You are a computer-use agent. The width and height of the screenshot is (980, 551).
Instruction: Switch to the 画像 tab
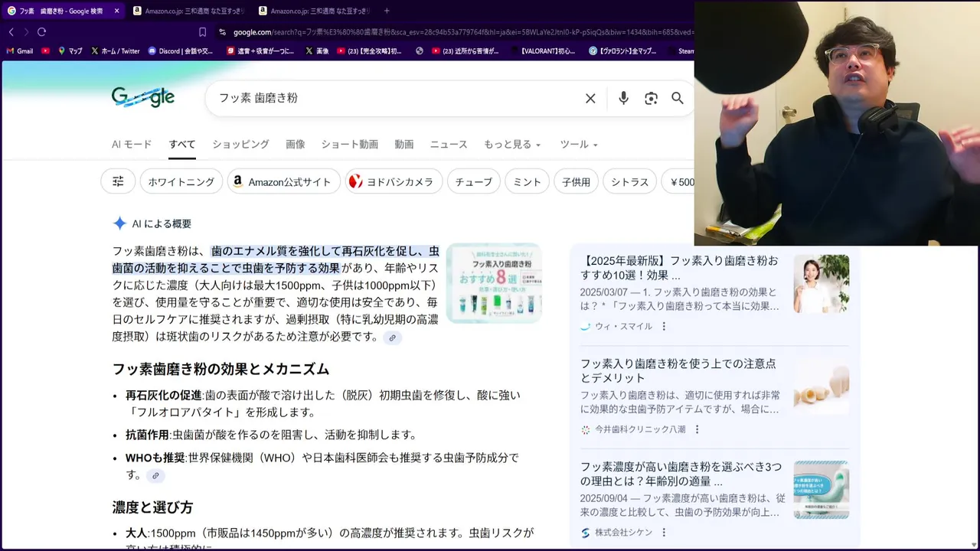point(295,144)
